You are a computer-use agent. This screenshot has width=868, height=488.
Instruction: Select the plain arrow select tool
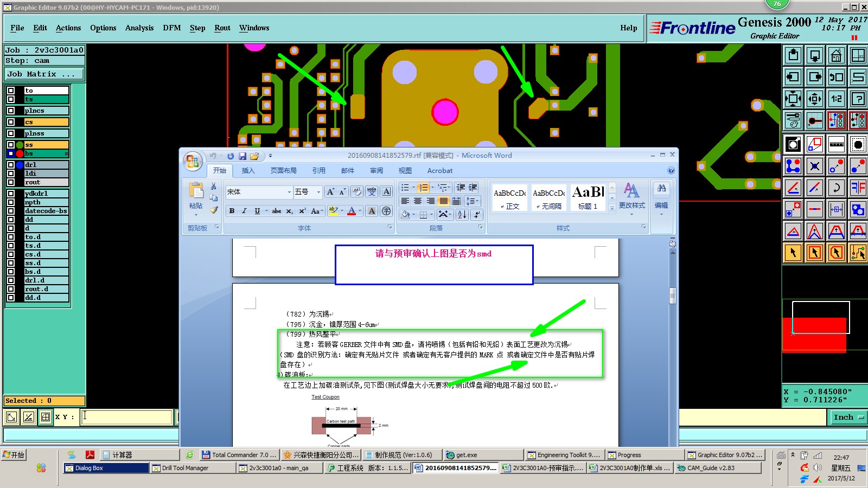[793, 253]
